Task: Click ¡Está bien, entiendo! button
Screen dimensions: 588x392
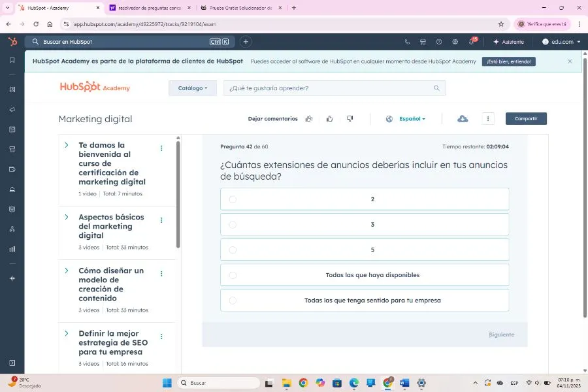Action: pos(508,61)
